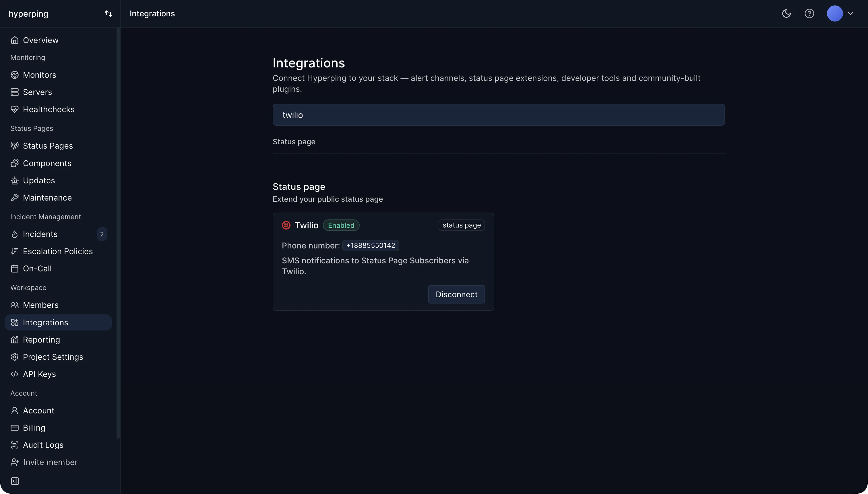Click the Escalation Policies icon
The width and height of the screenshot is (868, 494).
click(14, 251)
